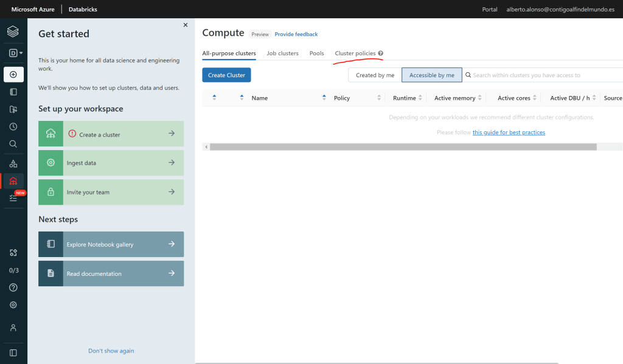Click the Create (plus) sidebar icon
The width and height of the screenshot is (623, 364).
13,74
